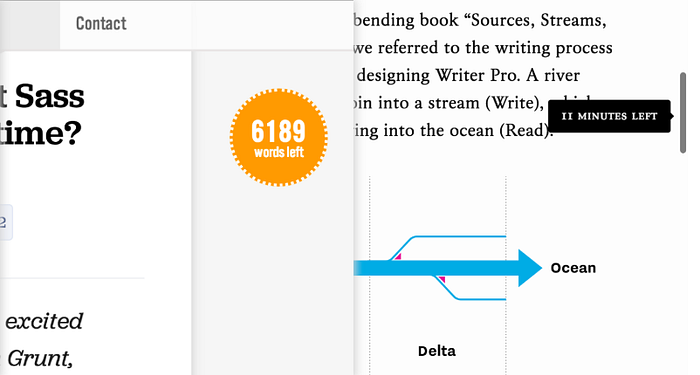
Task: Click the upper pink triangle branch marker
Action: tap(398, 256)
